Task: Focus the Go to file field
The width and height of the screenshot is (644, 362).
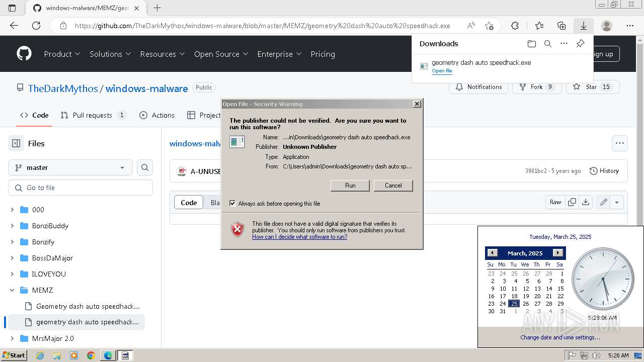Action: coord(80,188)
